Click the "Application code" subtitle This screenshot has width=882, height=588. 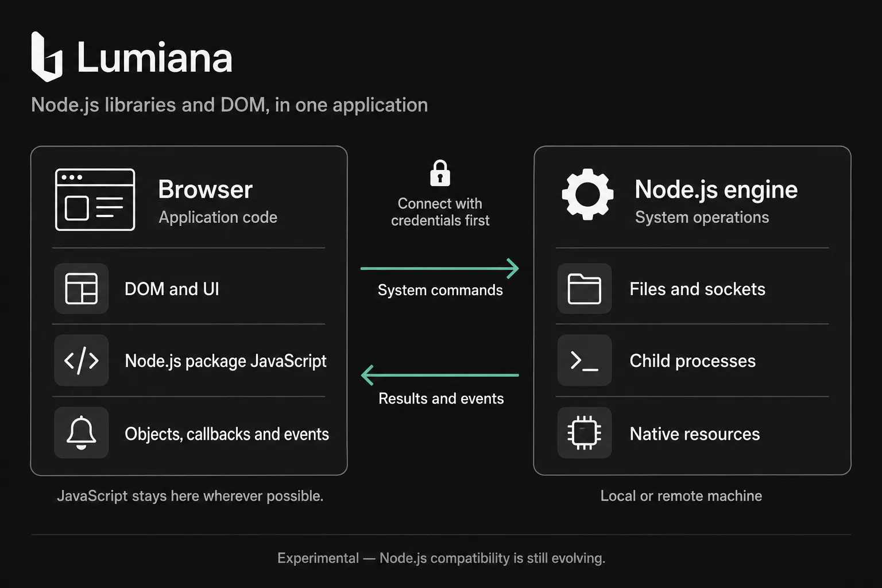218,217
